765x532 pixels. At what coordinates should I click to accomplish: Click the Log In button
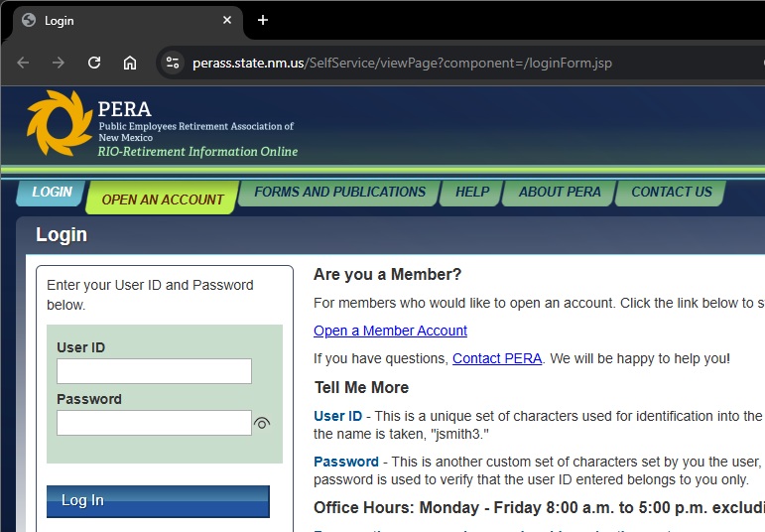158,501
